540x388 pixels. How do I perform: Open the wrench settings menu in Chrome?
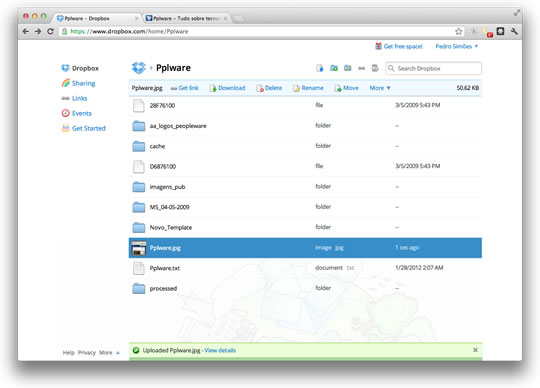514,31
